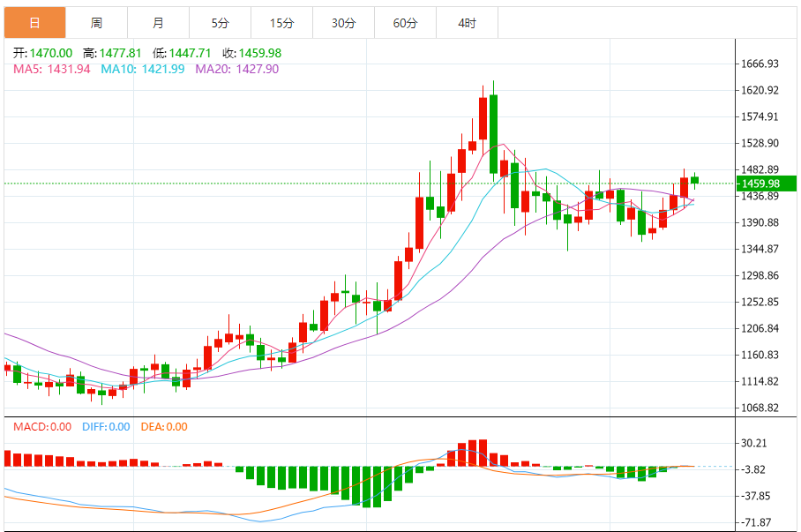The width and height of the screenshot is (801, 532).
Task: Switch to the 4时 four-hour tab
Action: tap(467, 23)
